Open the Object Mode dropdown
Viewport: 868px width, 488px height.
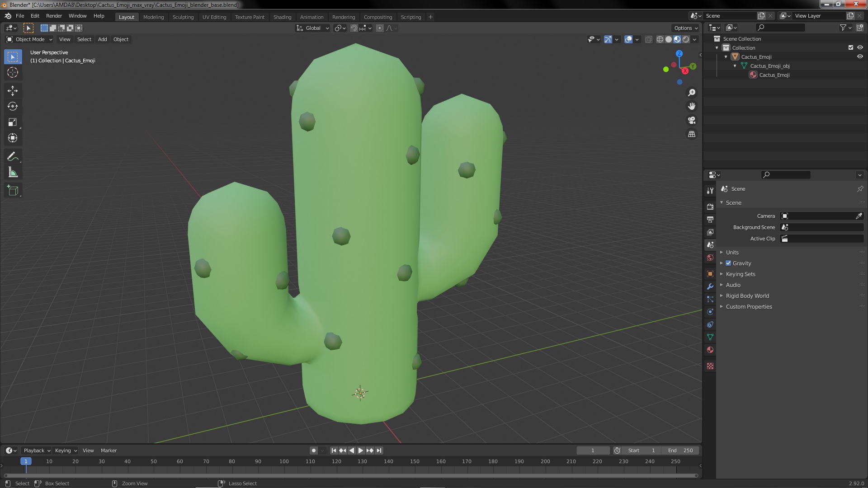[x=29, y=39]
